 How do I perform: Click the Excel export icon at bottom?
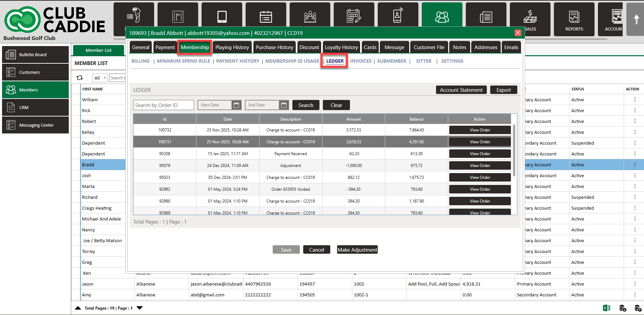606,308
